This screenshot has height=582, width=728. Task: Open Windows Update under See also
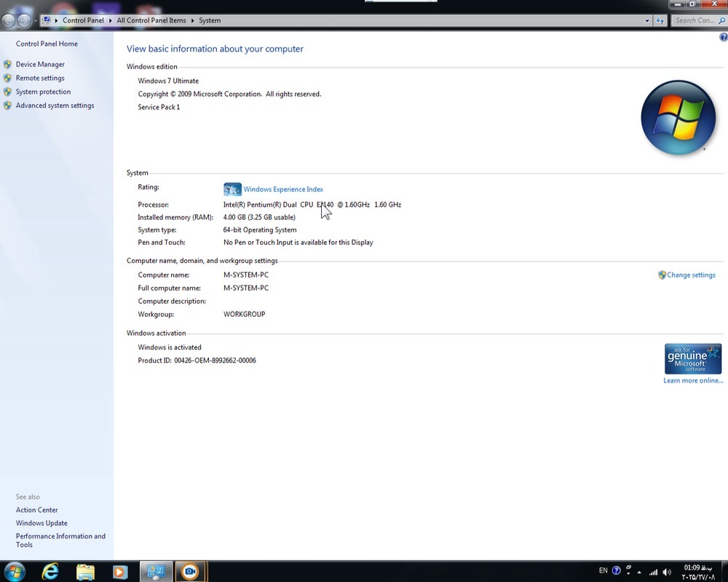click(41, 523)
